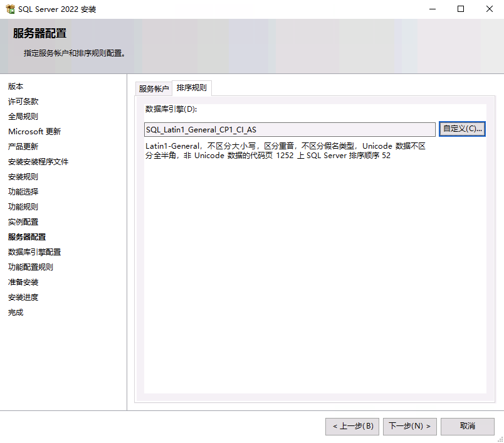Click the 全局规则 step in the sidebar
This screenshot has height=443, width=504.
coord(23,117)
